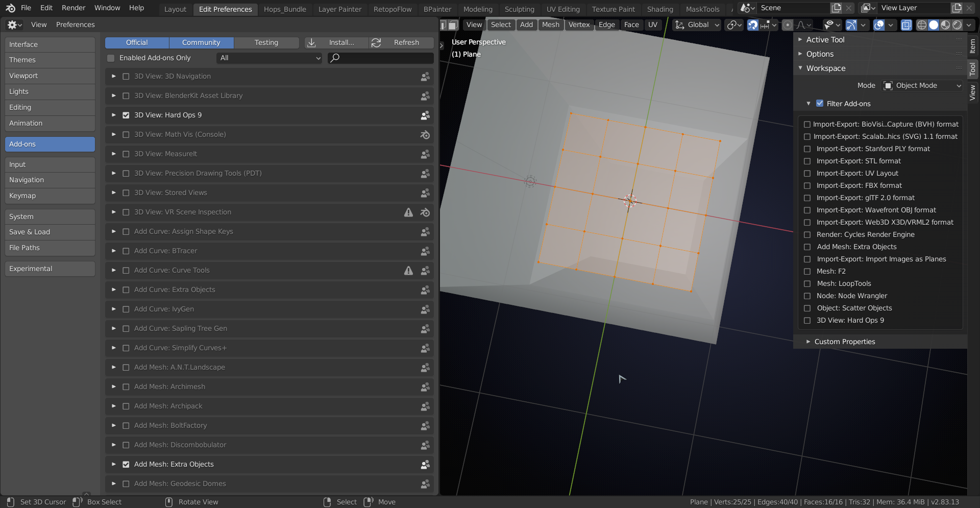The height and width of the screenshot is (508, 980).
Task: Switch to the Sculpting workspace tab
Action: 519,9
